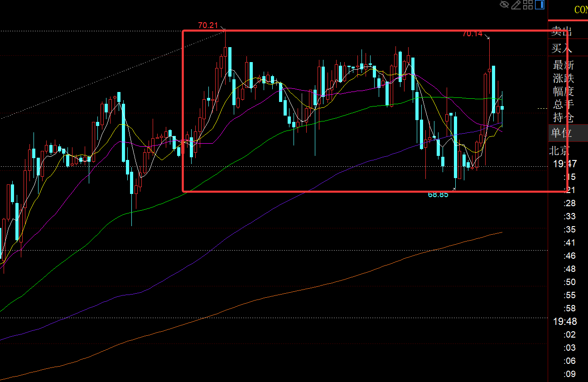Select the 持仓 open interest field

(x=563, y=117)
